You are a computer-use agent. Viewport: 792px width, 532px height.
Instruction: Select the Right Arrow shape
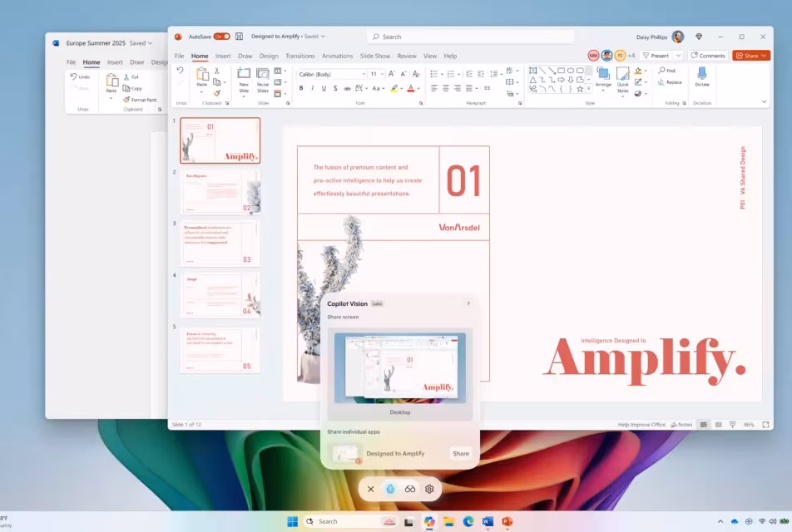pyautogui.click(x=561, y=80)
